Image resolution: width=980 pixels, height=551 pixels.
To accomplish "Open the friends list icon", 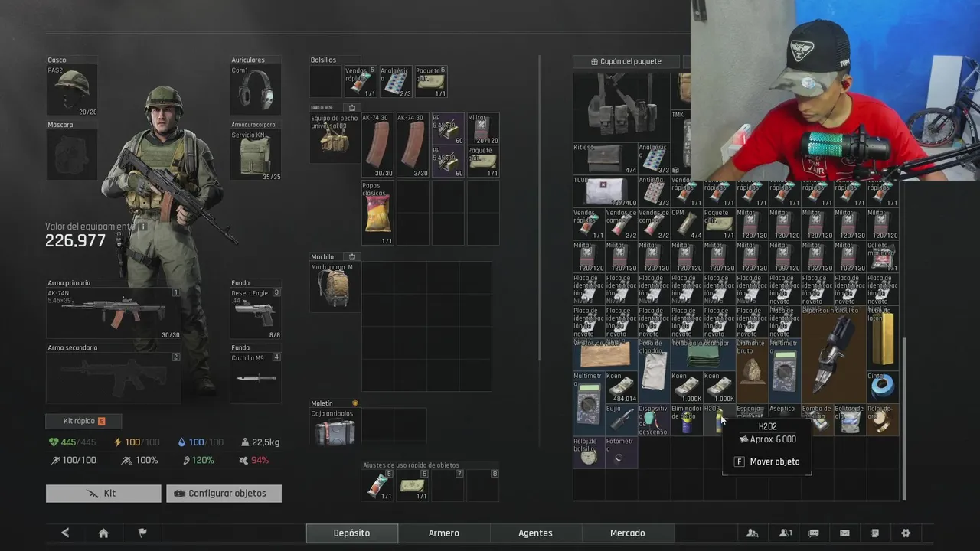I will click(x=753, y=533).
